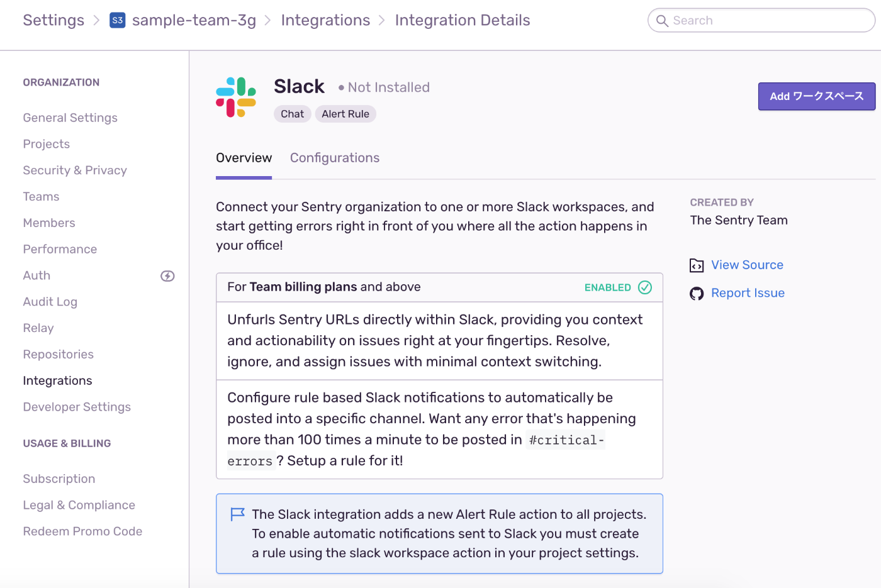Click the ORGANIZATION section heading
Screen dimensions: 881x588
pyautogui.click(x=61, y=82)
